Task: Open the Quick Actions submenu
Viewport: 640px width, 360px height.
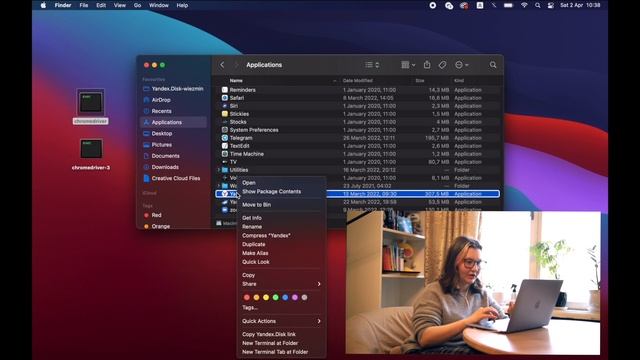Action: coord(281,321)
